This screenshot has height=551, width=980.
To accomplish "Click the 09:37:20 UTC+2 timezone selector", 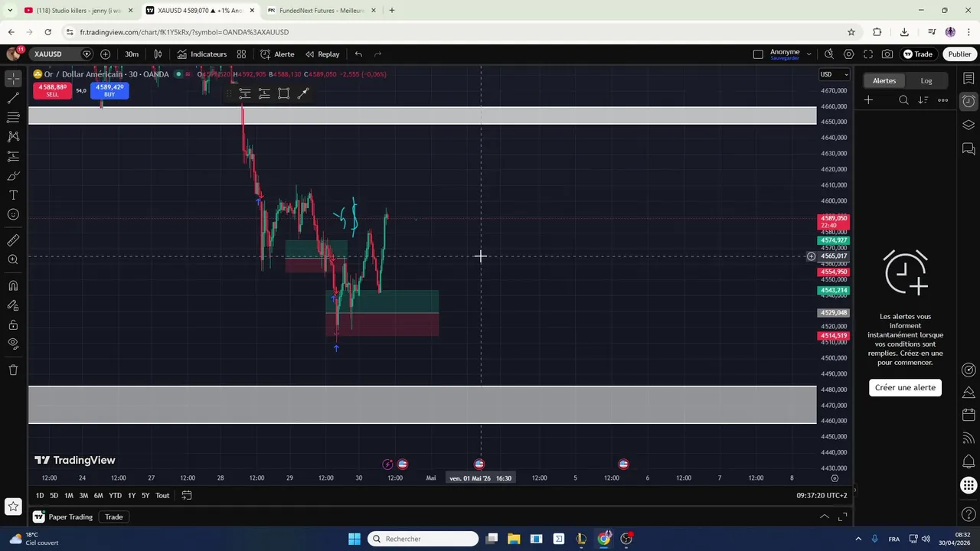I will point(822,496).
